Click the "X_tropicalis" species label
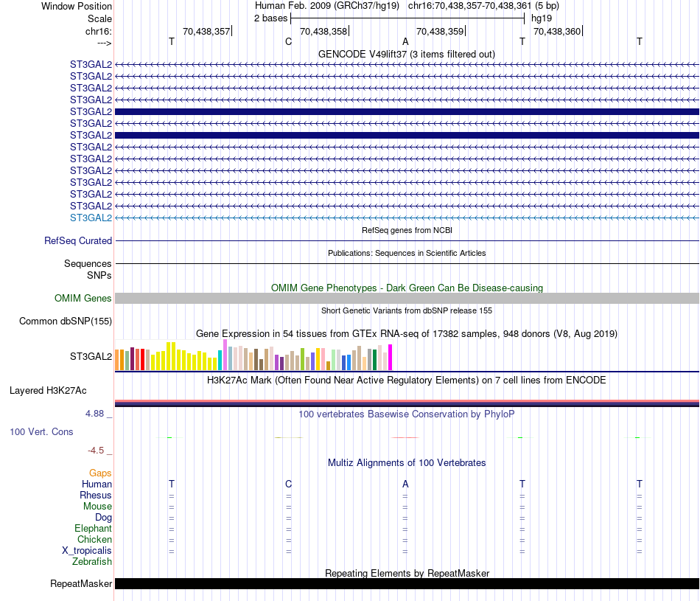 point(87,551)
